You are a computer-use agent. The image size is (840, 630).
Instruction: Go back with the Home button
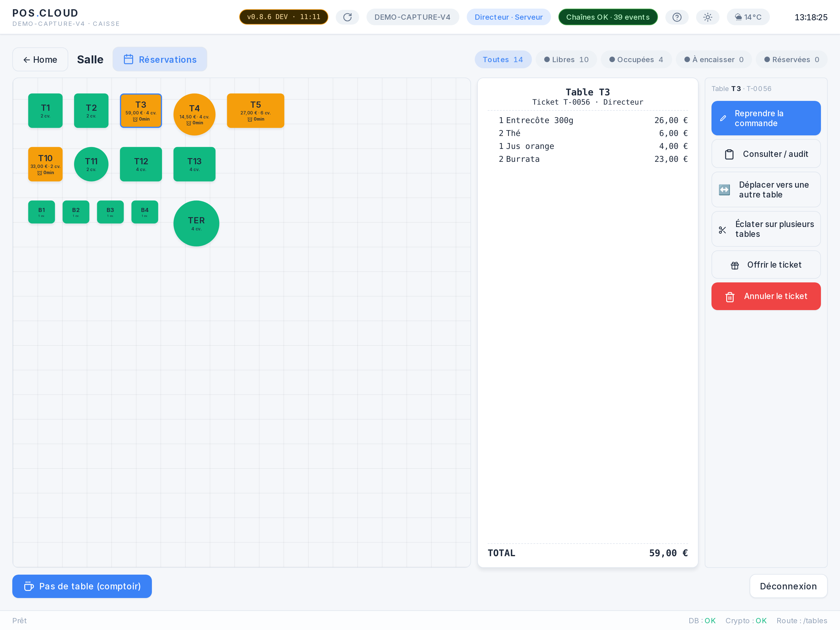(40, 59)
